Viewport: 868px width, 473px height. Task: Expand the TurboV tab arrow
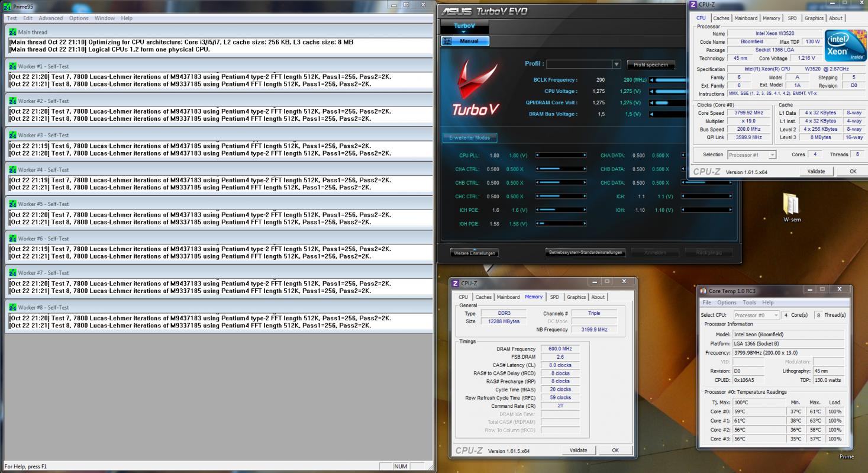463,32
